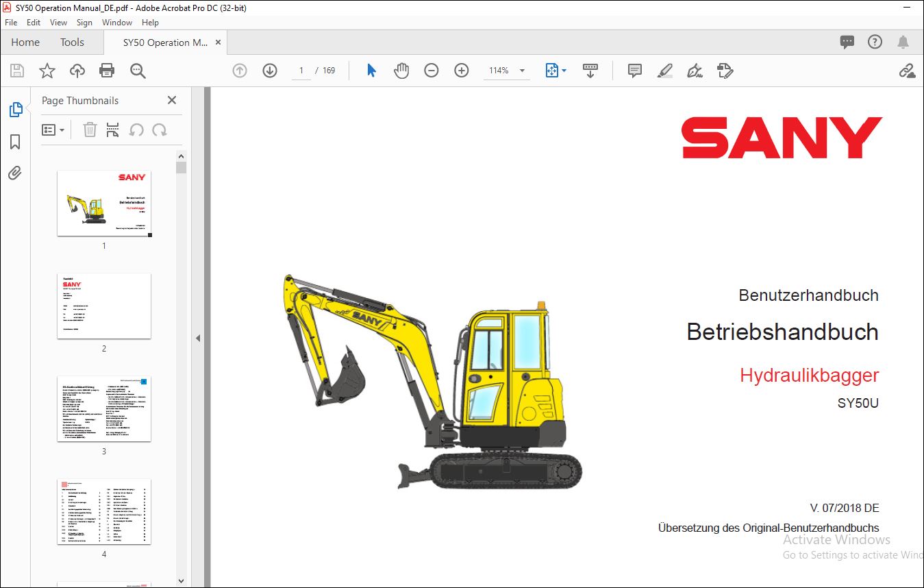
Task: Open the stamp tool
Action: click(725, 71)
